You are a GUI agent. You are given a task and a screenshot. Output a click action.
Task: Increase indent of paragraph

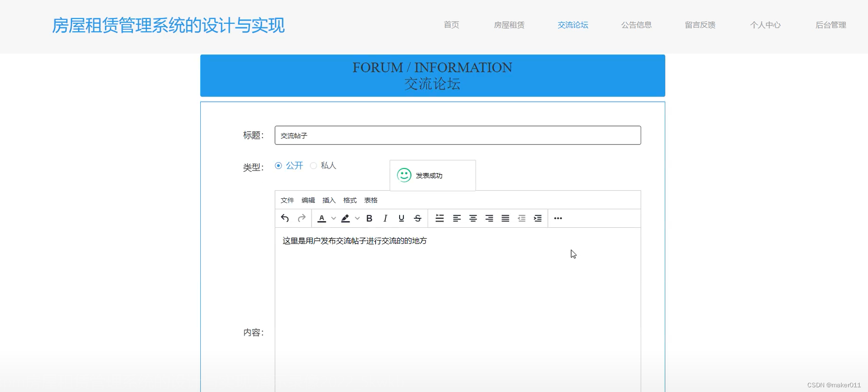click(537, 218)
